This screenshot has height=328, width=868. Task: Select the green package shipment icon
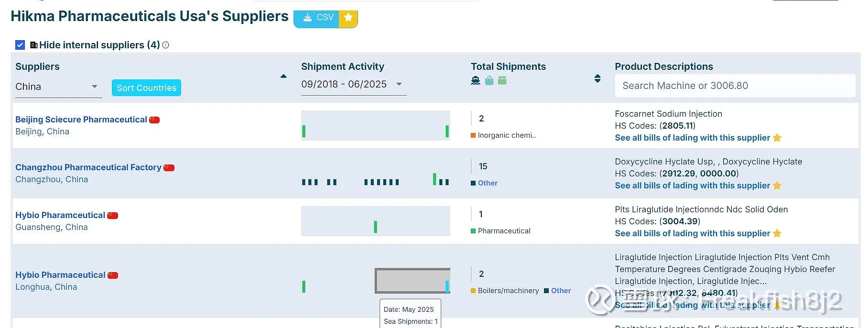coord(502,80)
